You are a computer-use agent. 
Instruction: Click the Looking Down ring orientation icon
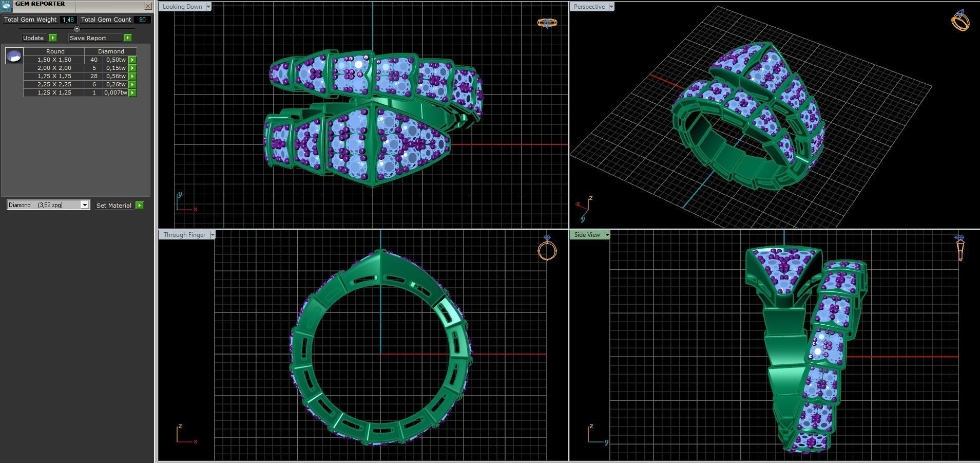tap(547, 23)
